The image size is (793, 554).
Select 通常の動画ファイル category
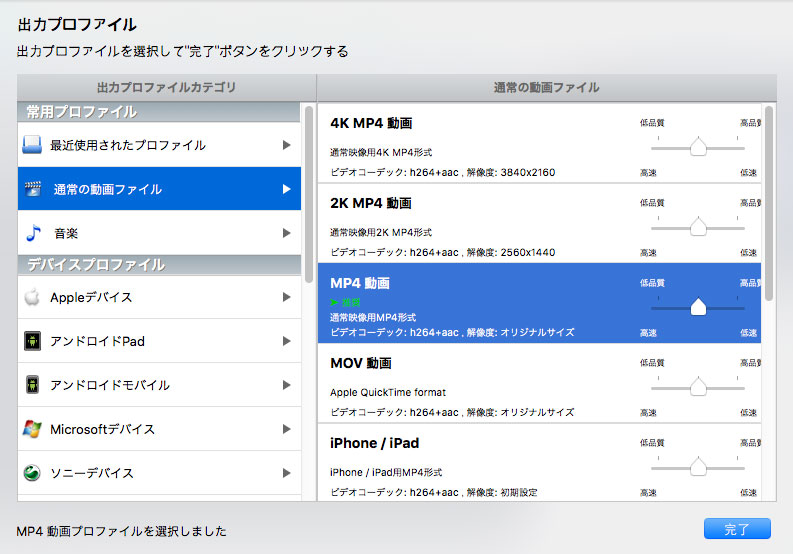pos(159,189)
